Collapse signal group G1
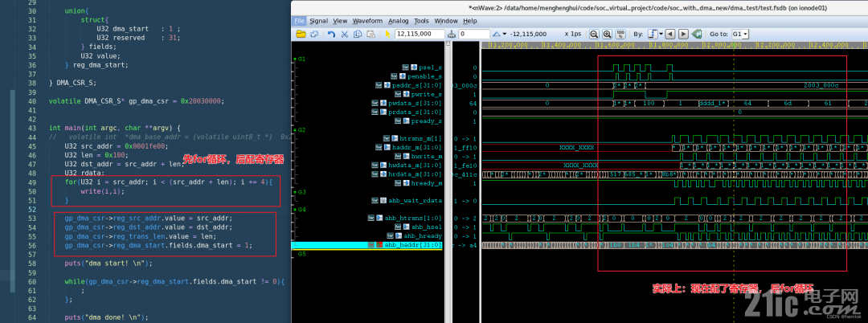This screenshot has width=868, height=323. 294,59
